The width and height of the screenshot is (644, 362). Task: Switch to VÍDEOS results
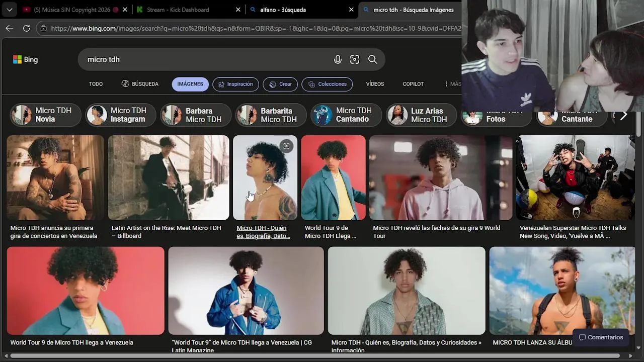(375, 84)
